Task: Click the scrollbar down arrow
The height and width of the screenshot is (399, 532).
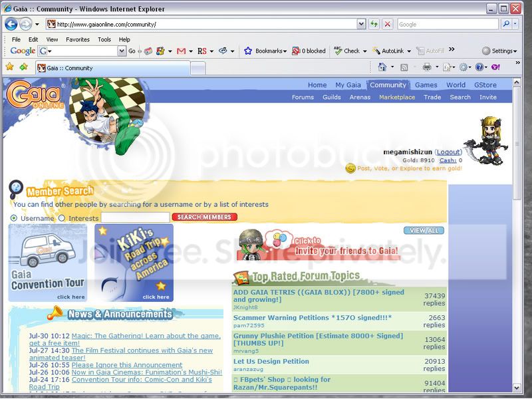Action: pos(517,388)
